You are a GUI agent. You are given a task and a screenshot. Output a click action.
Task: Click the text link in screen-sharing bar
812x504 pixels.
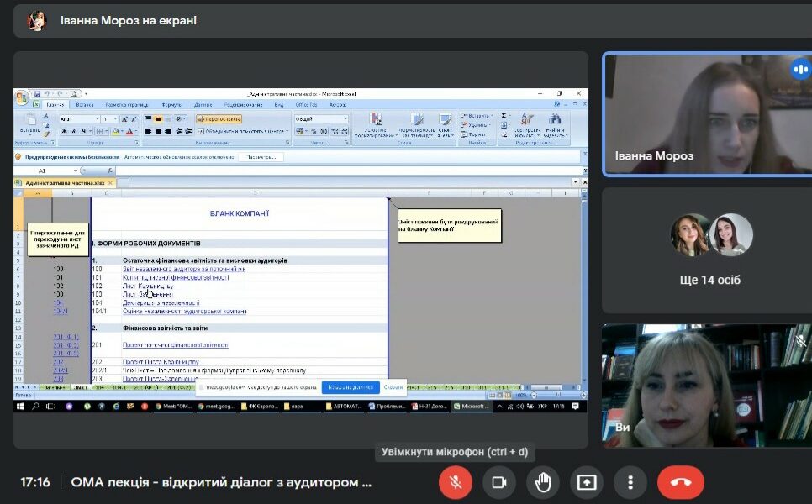coord(393,387)
